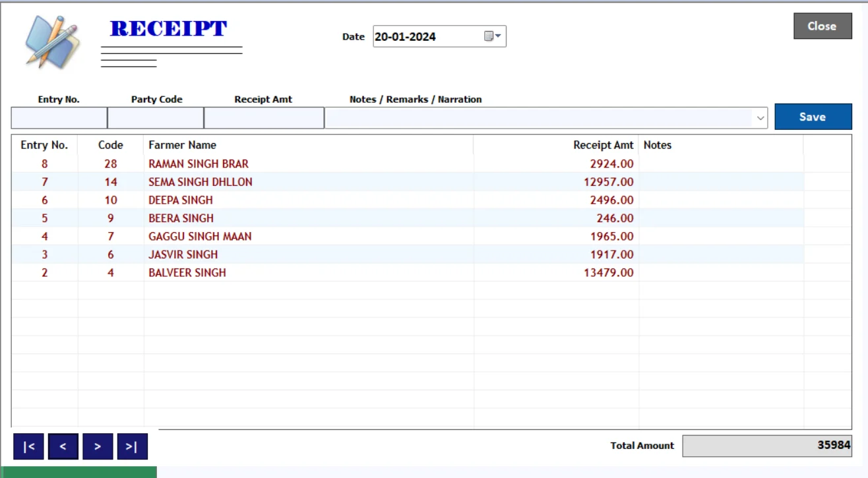Click the Notes column header

(x=721, y=145)
